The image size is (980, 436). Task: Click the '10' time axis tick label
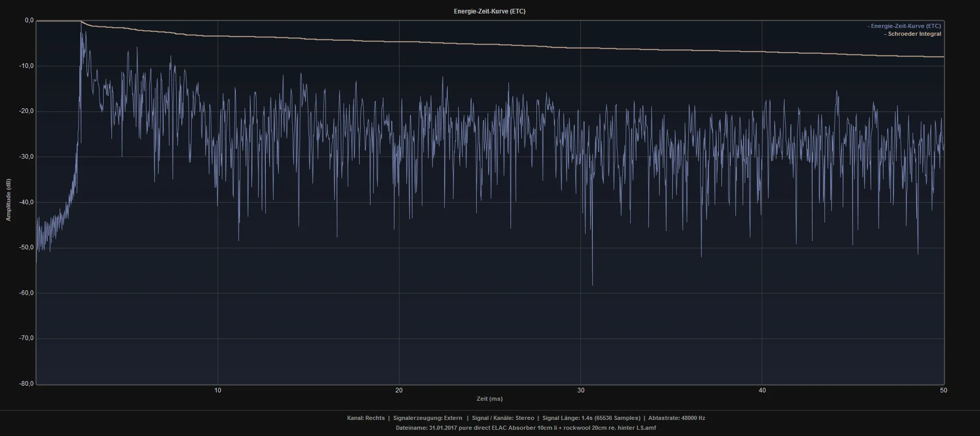point(218,390)
